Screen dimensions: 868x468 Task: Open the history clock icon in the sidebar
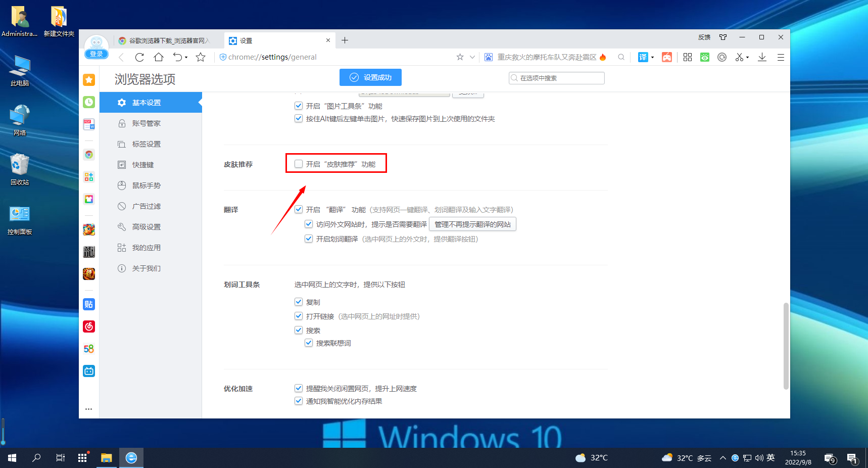click(x=89, y=102)
